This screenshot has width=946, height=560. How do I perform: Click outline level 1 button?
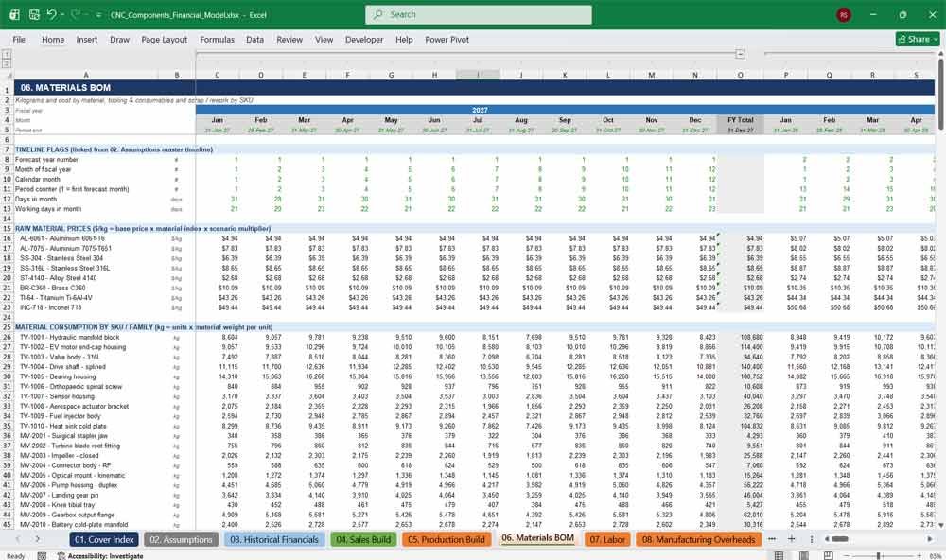pos(7,54)
